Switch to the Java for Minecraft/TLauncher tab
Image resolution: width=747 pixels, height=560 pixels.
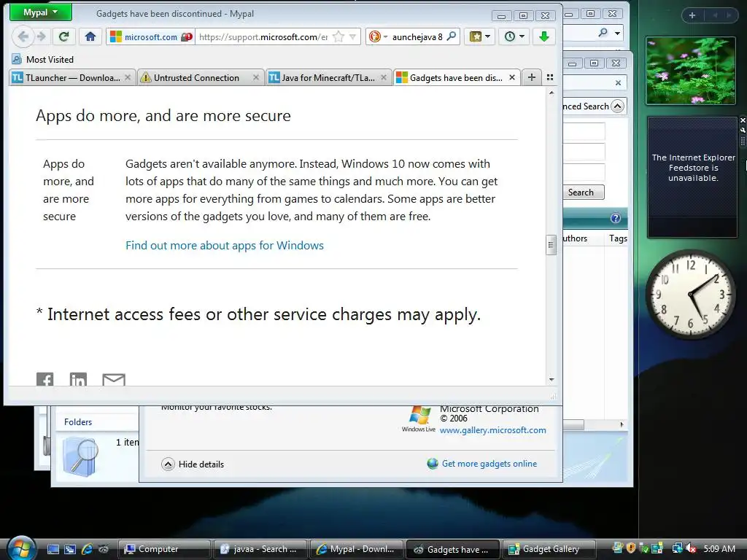click(x=322, y=77)
